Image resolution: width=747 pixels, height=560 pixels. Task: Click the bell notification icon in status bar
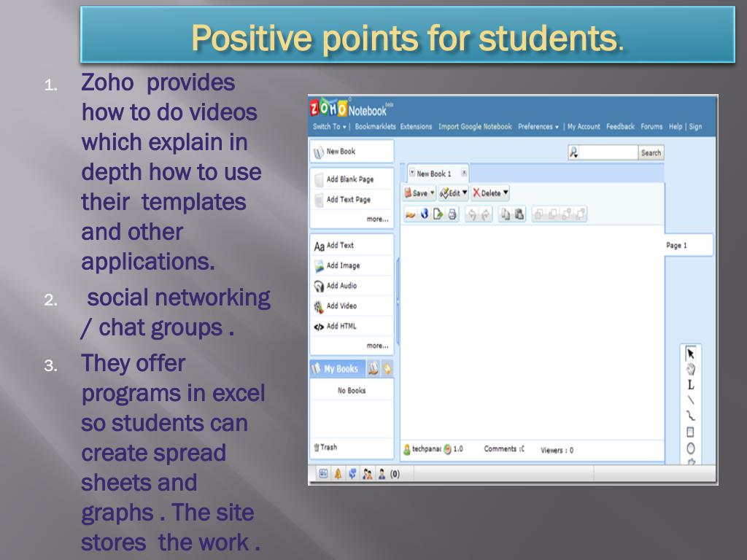click(338, 474)
